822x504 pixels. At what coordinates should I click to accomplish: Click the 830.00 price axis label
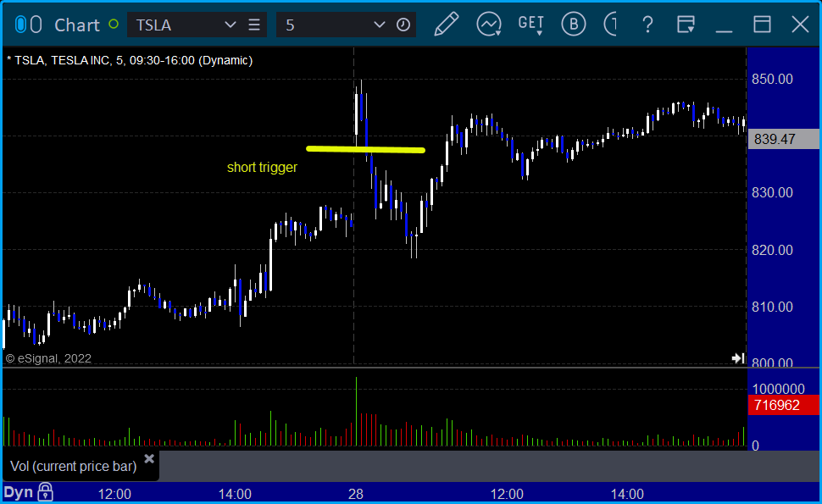(x=772, y=193)
